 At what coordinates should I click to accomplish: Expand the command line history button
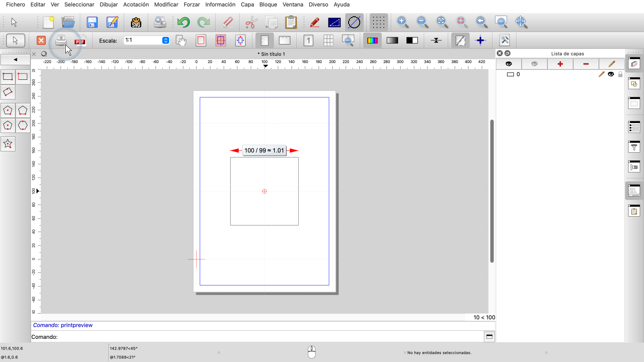pos(489,337)
